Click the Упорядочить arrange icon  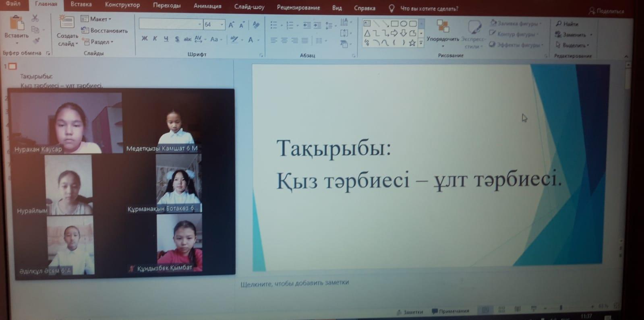443,27
